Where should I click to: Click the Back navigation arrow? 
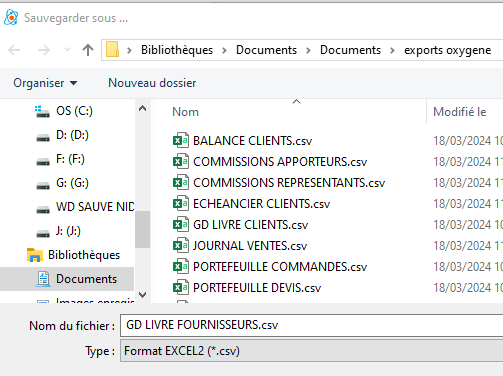[14, 50]
